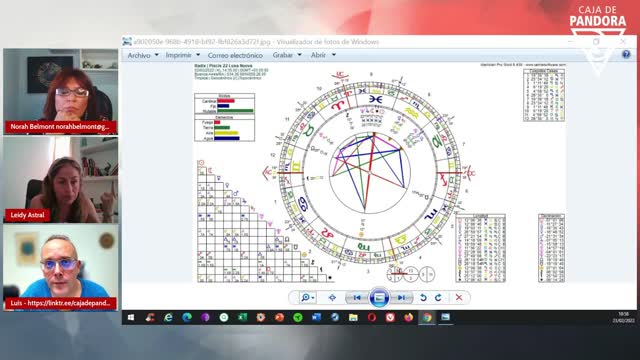Open Excel from the taskbar
This screenshot has width=640, height=360.
tap(242, 317)
